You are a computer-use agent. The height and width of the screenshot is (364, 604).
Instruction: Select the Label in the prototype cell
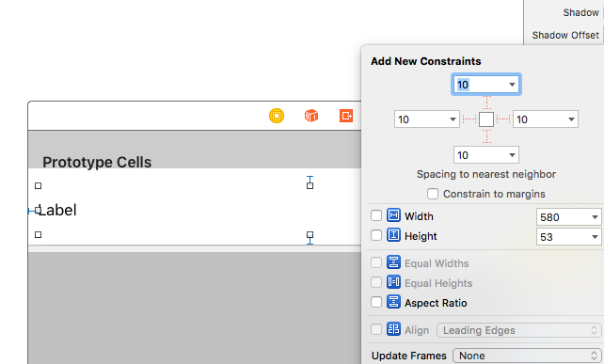[57, 211]
